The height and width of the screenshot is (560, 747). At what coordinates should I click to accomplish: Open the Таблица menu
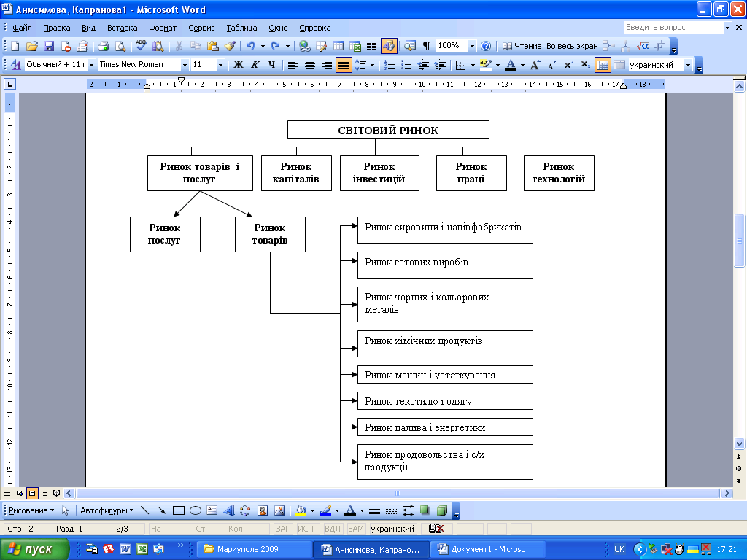point(241,28)
